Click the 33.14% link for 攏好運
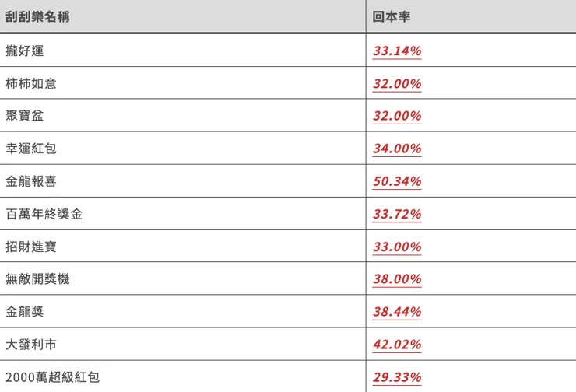Screen dimensions: 576x392 397,51
